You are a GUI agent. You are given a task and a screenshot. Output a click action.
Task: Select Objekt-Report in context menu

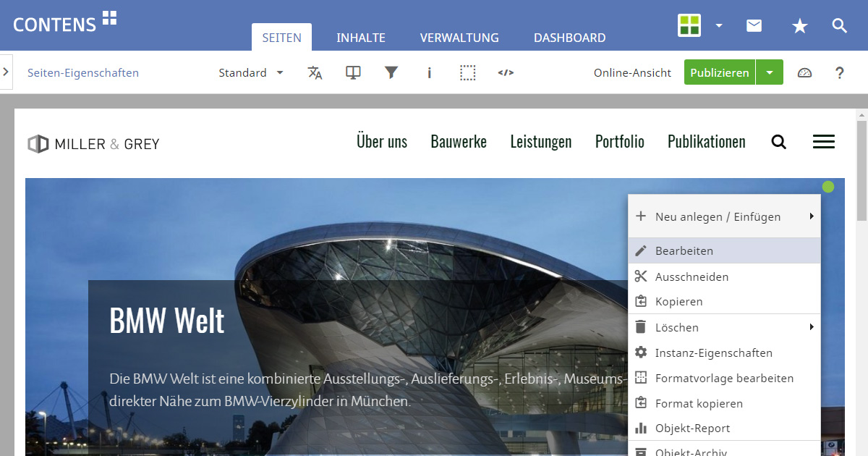coord(724,428)
